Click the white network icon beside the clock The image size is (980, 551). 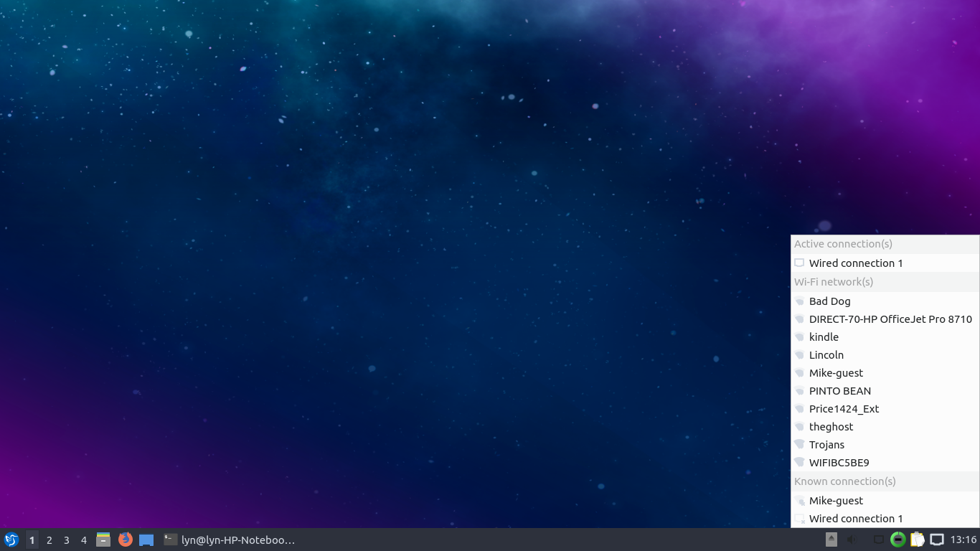click(937, 540)
